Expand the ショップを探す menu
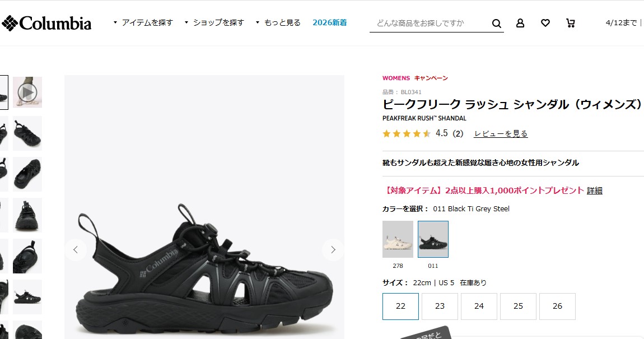This screenshot has width=644, height=339. 214,22
